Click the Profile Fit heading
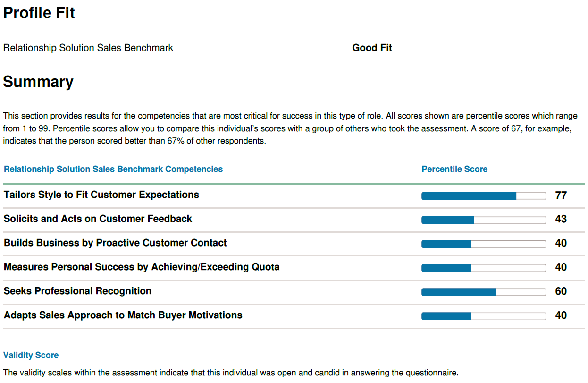This screenshot has height=383, width=588. point(39,13)
